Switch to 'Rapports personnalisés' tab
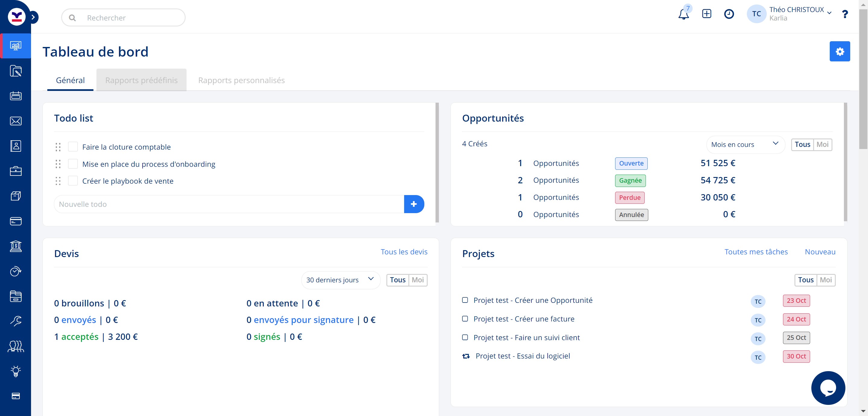The width and height of the screenshot is (868, 416). click(x=241, y=80)
